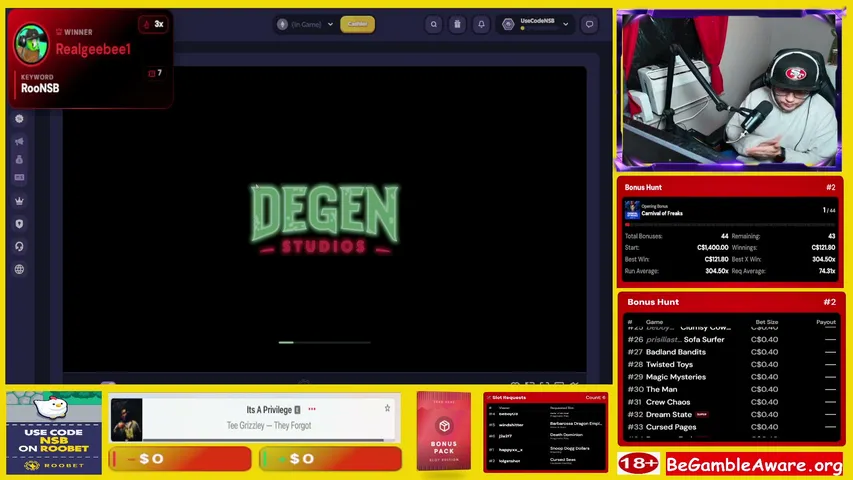Click the UseCodeNSB profile avatar icon

click(x=508, y=24)
